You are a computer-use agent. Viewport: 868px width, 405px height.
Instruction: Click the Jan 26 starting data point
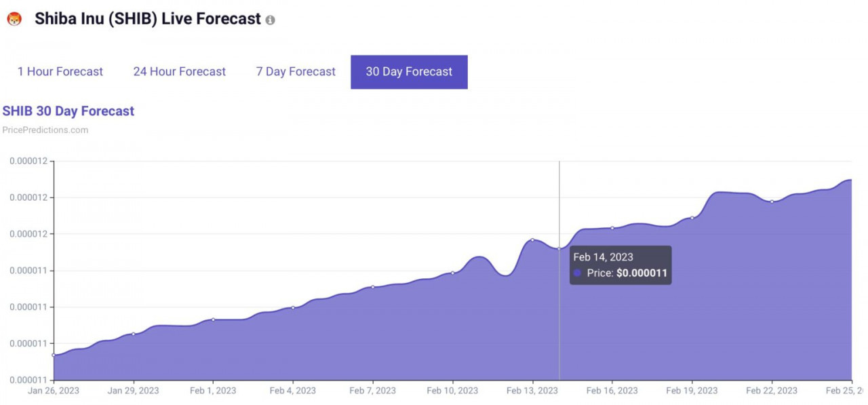tap(54, 355)
